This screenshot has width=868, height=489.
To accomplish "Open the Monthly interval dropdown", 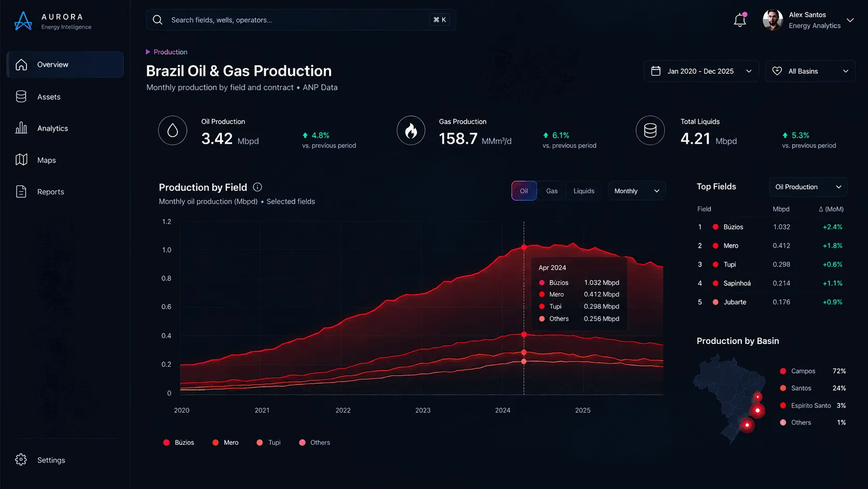I will pos(637,191).
